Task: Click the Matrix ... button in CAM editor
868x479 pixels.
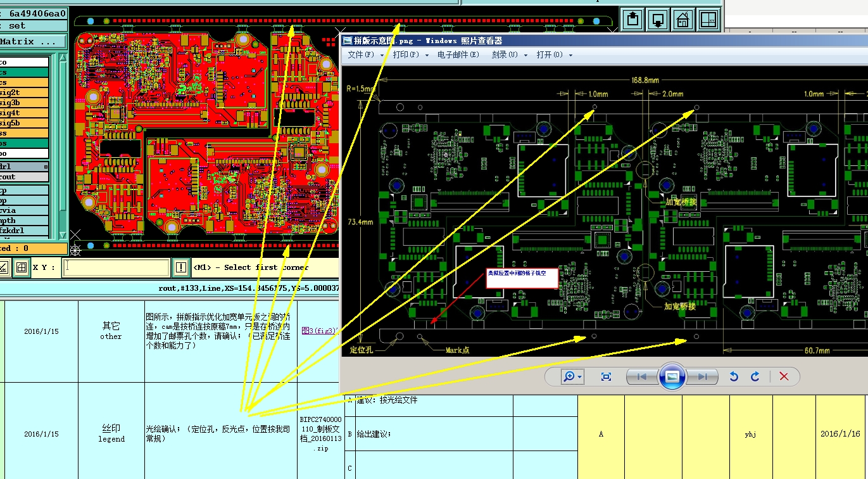Action: [33, 41]
